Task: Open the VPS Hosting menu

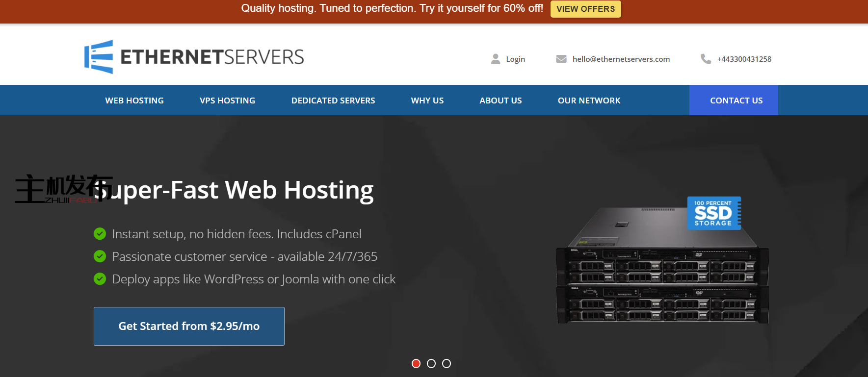Action: click(227, 101)
